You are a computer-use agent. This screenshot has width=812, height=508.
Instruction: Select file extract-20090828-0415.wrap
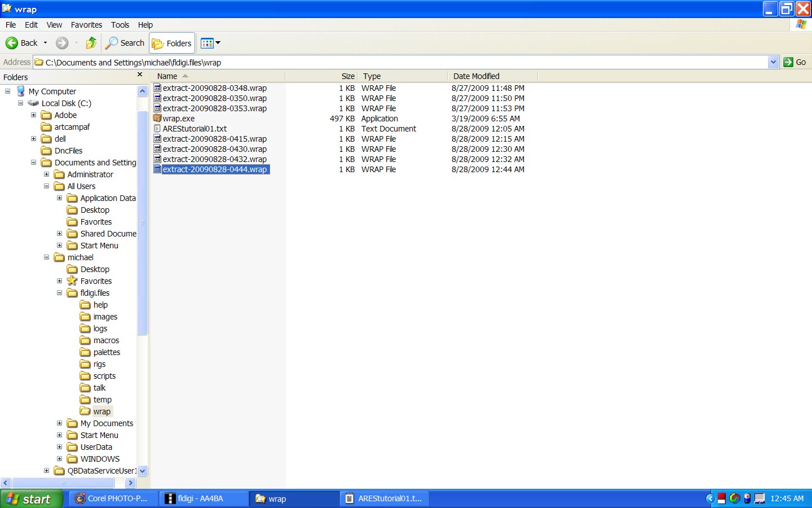pyautogui.click(x=210, y=139)
